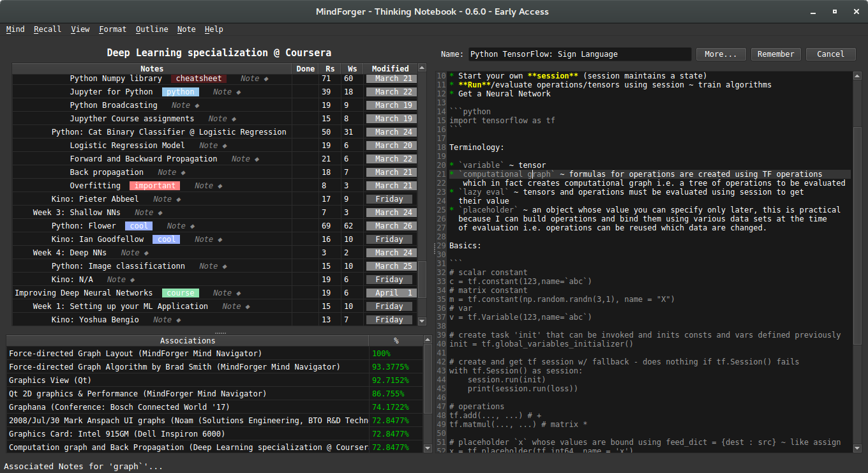Click the "cool" tag on Kino: Ian Goodfellow
868x473 pixels.
point(166,239)
